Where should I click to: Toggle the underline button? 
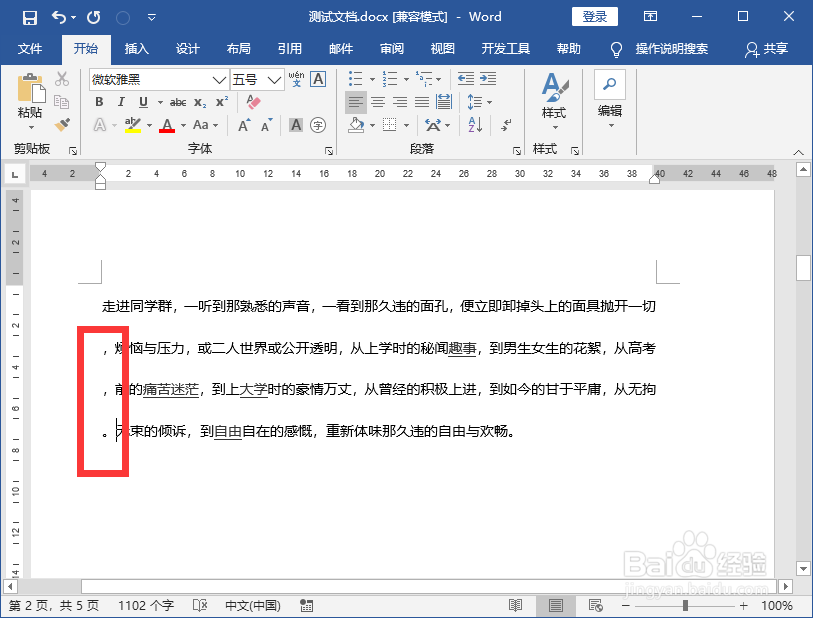click(x=142, y=102)
